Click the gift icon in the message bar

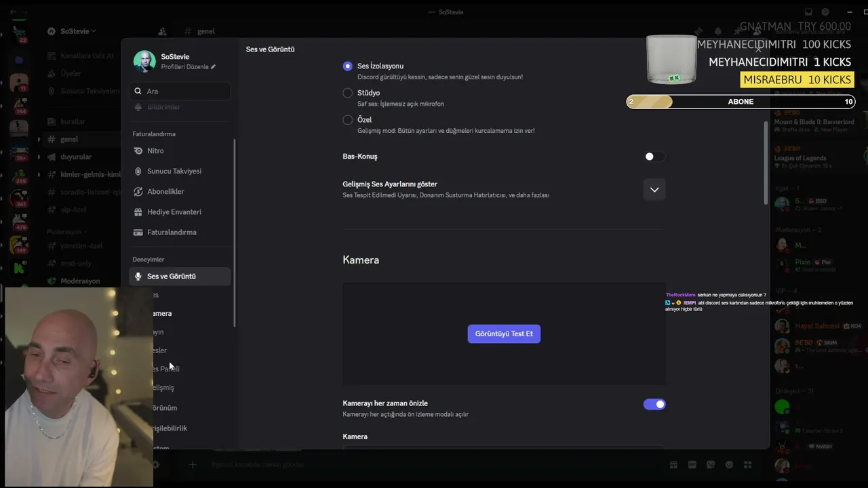click(x=673, y=465)
